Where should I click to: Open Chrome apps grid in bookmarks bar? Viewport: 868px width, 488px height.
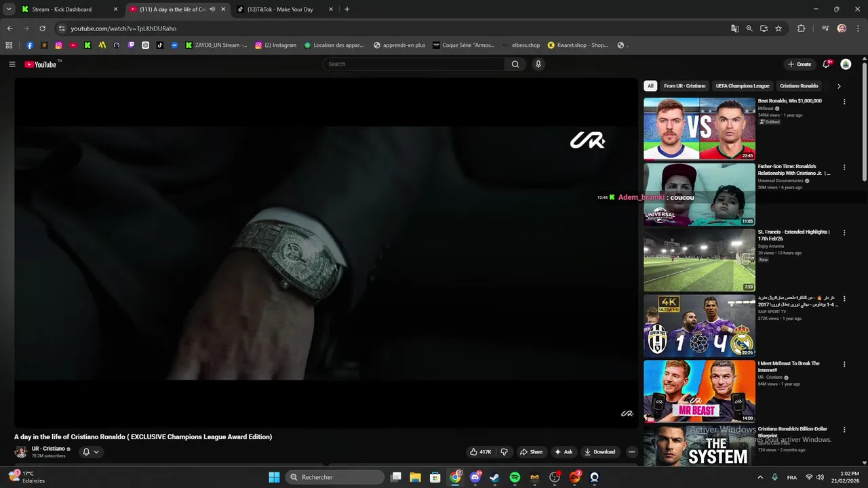click(x=9, y=45)
